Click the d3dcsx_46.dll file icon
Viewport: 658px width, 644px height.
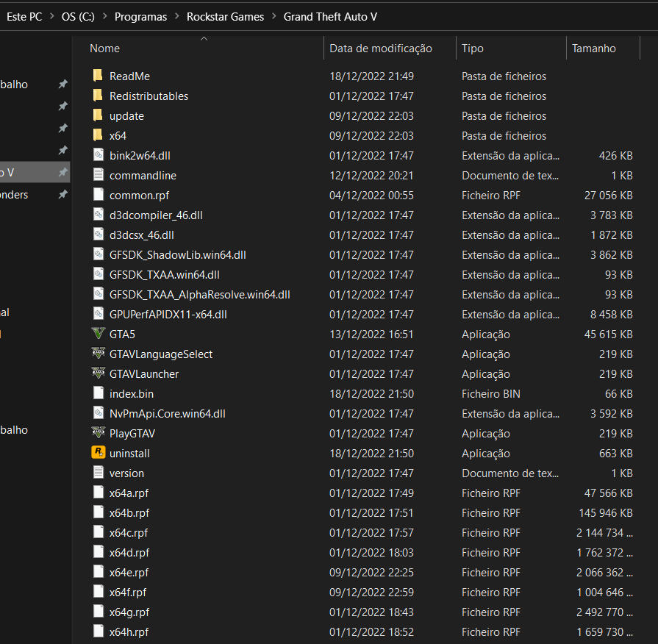pyautogui.click(x=99, y=234)
